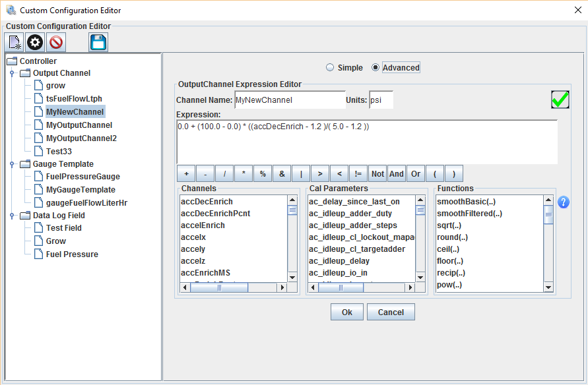Select the Advanced radio button

click(x=376, y=68)
